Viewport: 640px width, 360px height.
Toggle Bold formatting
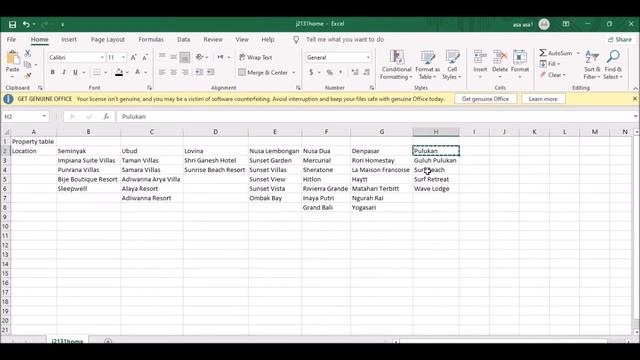click(53, 72)
